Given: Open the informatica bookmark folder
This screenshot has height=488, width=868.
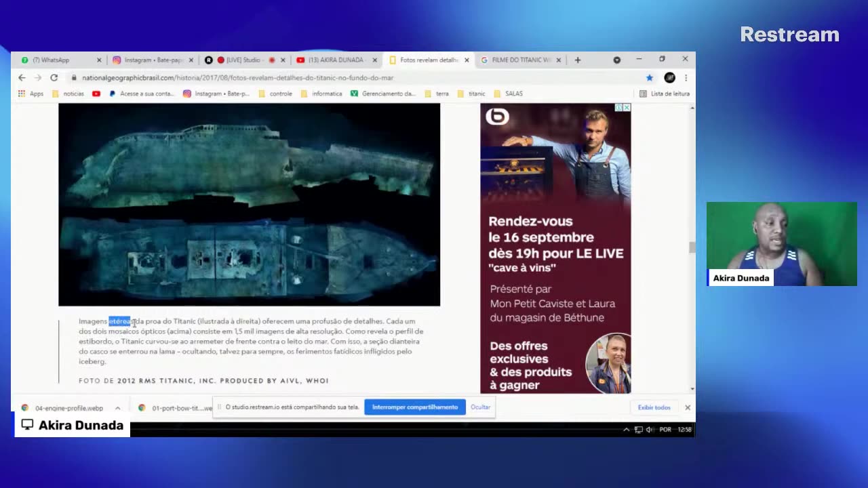Looking at the screenshot, I should tap(321, 94).
